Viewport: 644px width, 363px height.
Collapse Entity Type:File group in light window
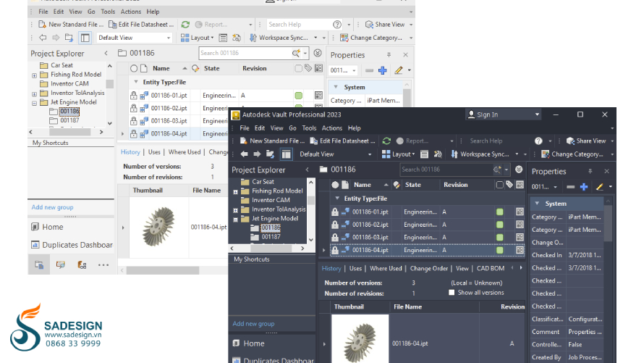[136, 82]
